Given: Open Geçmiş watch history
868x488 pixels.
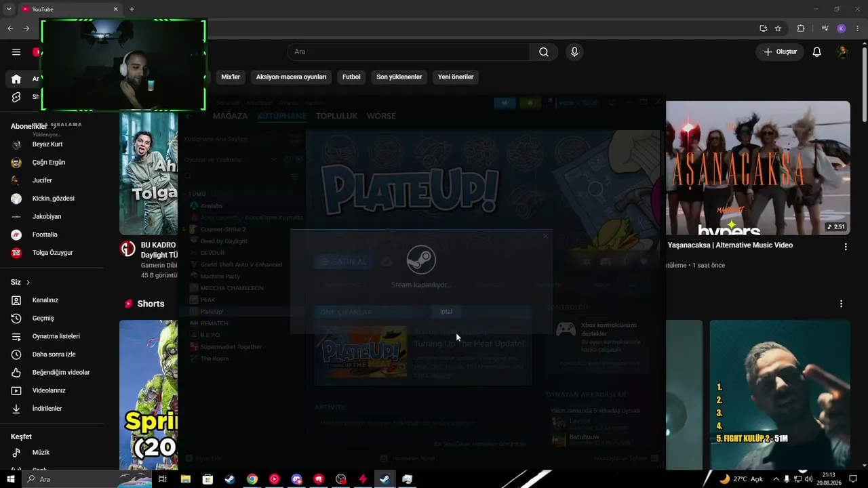Looking at the screenshot, I should click(43, 319).
